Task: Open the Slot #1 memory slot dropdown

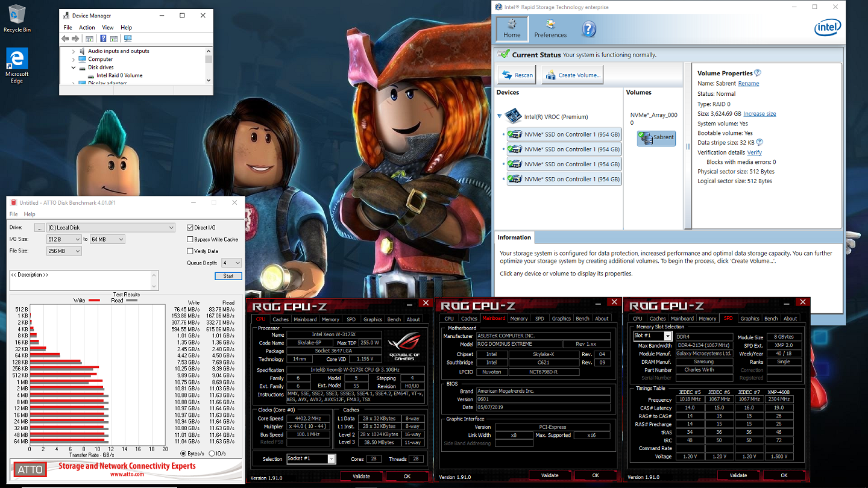Action: [652, 336]
